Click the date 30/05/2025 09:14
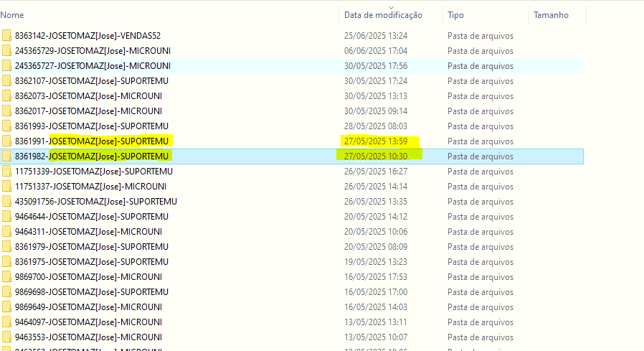This screenshot has width=644, height=351. point(376,111)
